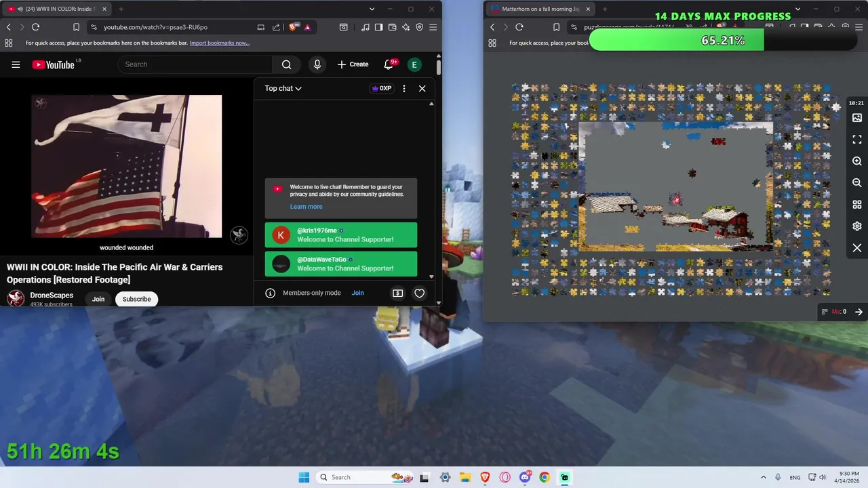Click the Create button
The height and width of the screenshot is (488, 868).
353,64
